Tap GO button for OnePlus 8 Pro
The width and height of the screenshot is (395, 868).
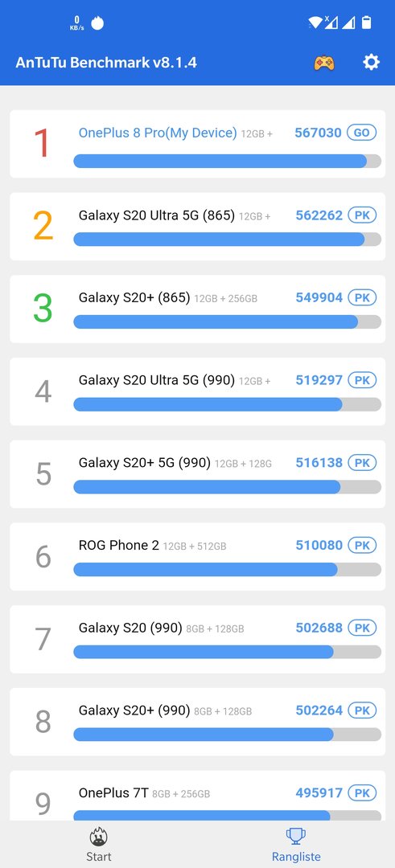tap(362, 133)
